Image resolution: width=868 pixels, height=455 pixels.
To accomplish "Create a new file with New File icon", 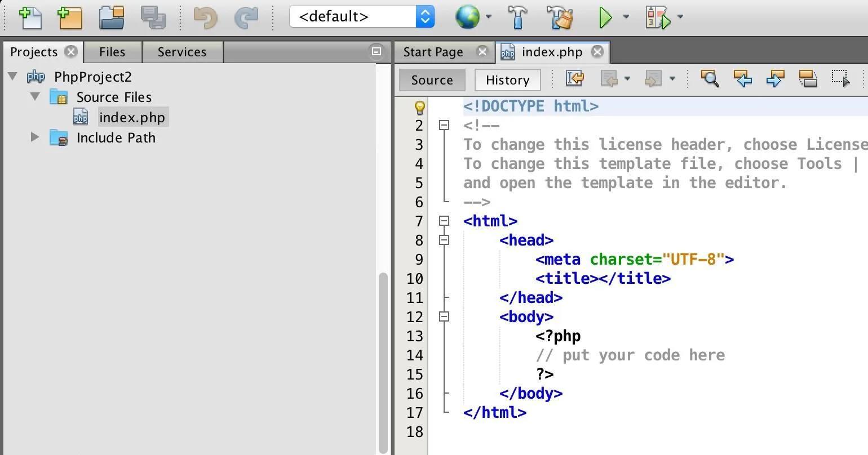I will (30, 17).
